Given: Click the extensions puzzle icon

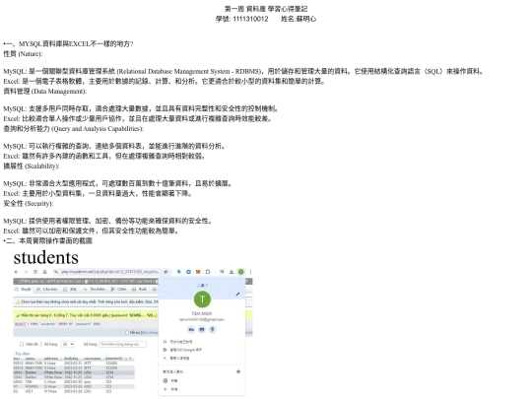Looking at the screenshot, I should (x=208, y=272).
